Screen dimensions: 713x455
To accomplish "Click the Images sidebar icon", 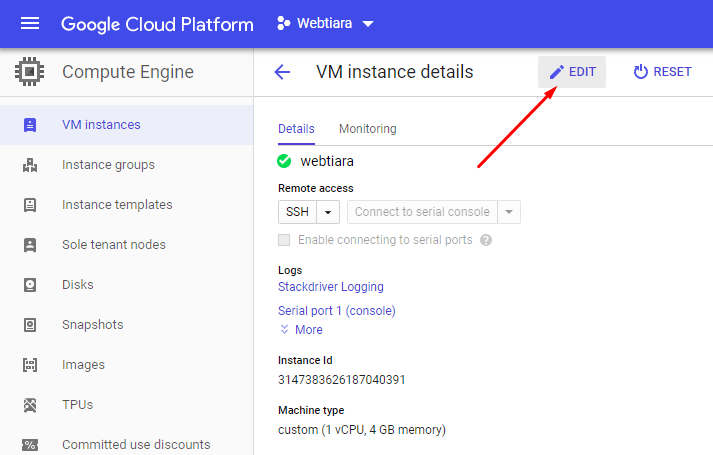I will tap(30, 365).
